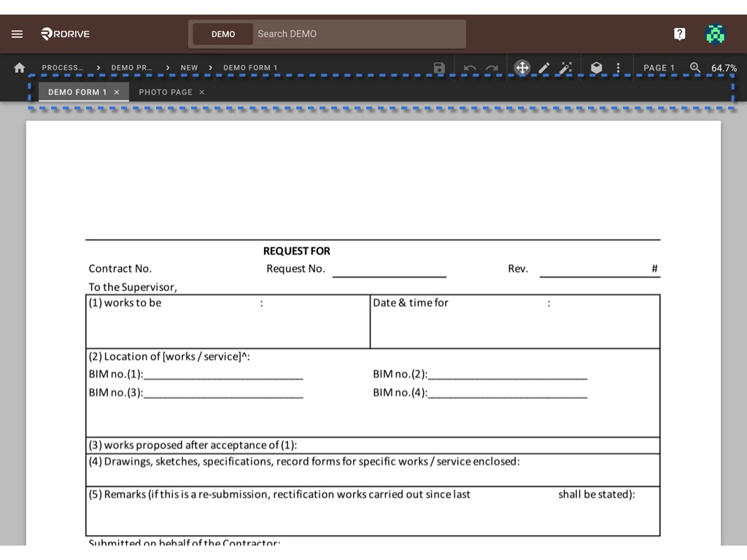This screenshot has width=747, height=560.
Task: Click the magic wand tool
Action: [x=567, y=67]
